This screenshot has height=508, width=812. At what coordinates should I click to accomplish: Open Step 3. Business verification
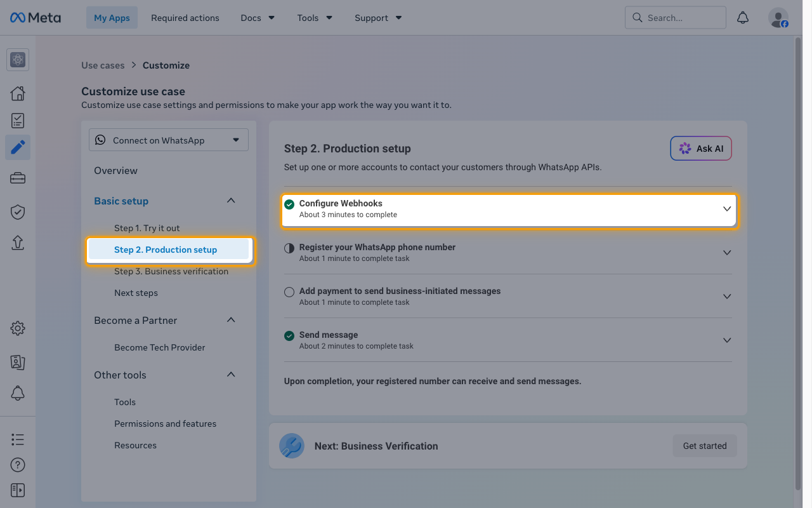point(171,271)
